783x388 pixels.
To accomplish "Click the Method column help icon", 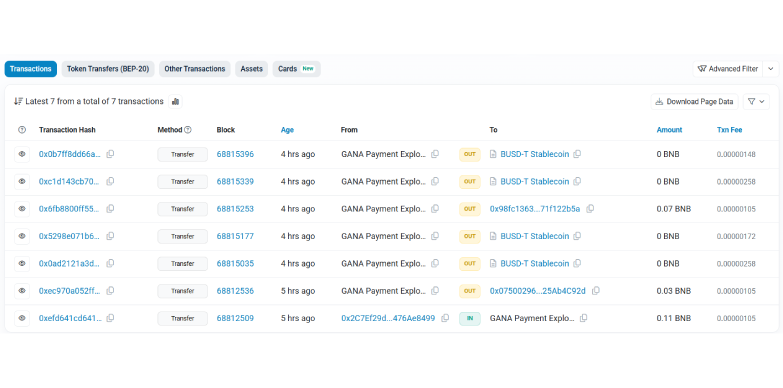I will pyautogui.click(x=188, y=130).
